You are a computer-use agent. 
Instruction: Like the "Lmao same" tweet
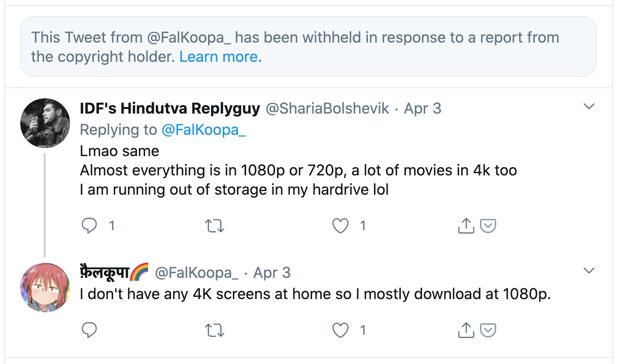pyautogui.click(x=340, y=226)
